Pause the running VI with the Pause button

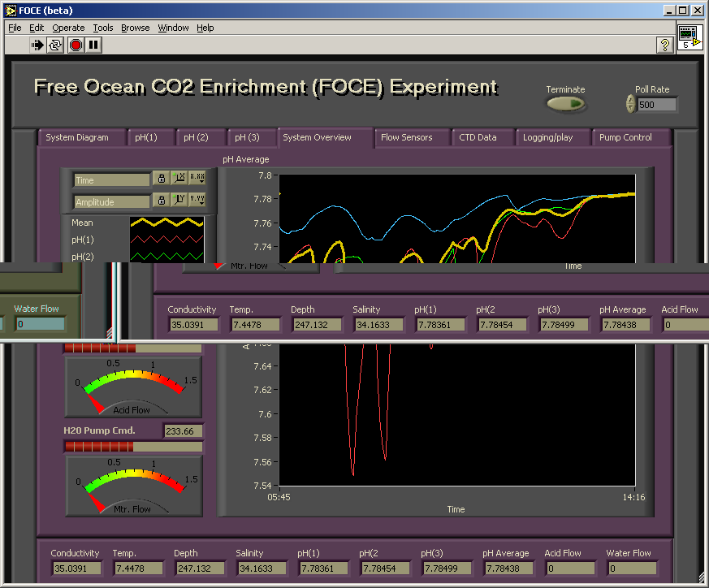93,45
